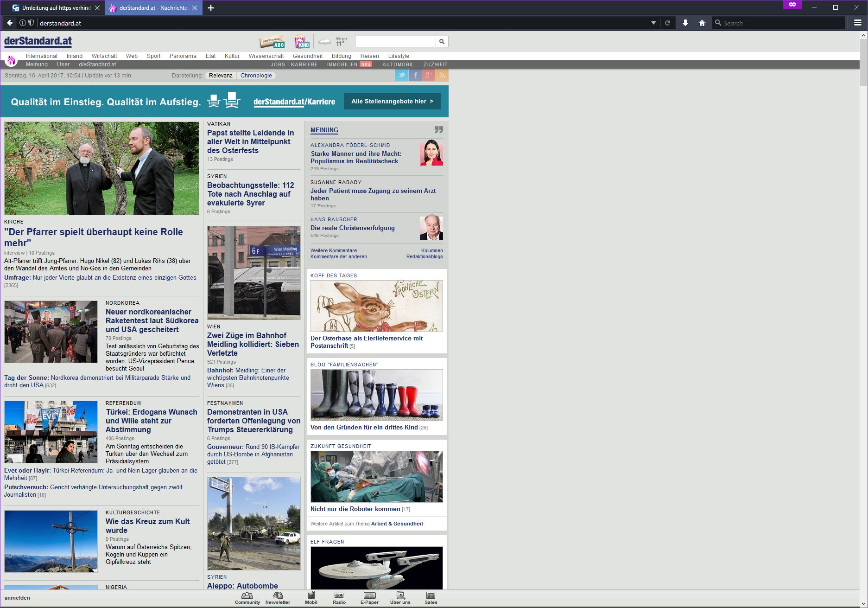
Task: Click the derStandard.at logo
Action: (38, 41)
